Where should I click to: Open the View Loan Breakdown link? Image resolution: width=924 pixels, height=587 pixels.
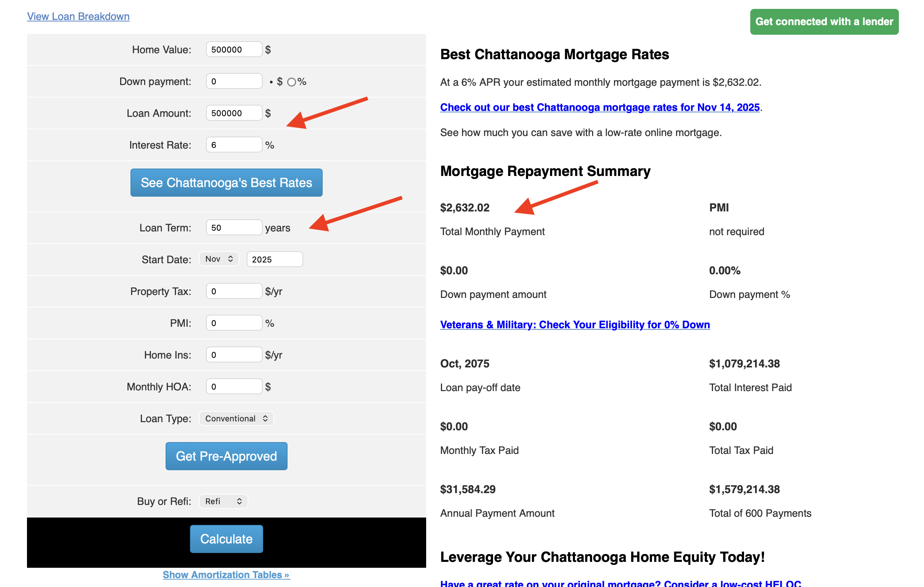(78, 17)
